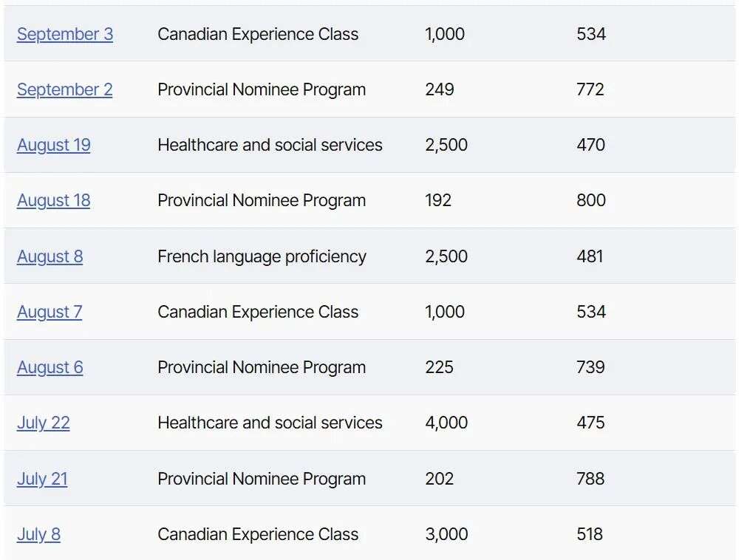Follow the August 18 link
This screenshot has width=747, height=560.
pos(53,200)
